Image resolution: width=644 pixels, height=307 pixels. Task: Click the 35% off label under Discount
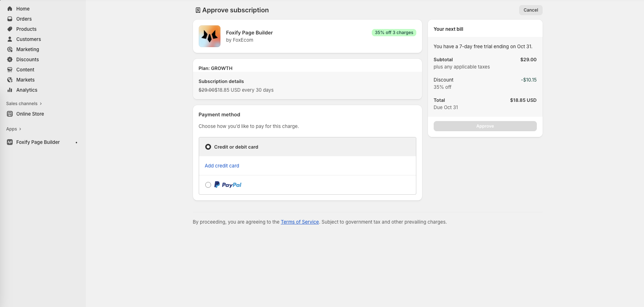442,87
